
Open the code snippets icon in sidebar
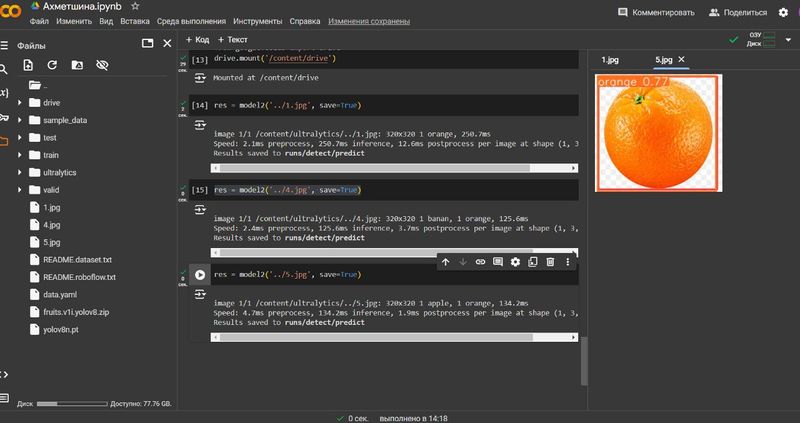4,375
